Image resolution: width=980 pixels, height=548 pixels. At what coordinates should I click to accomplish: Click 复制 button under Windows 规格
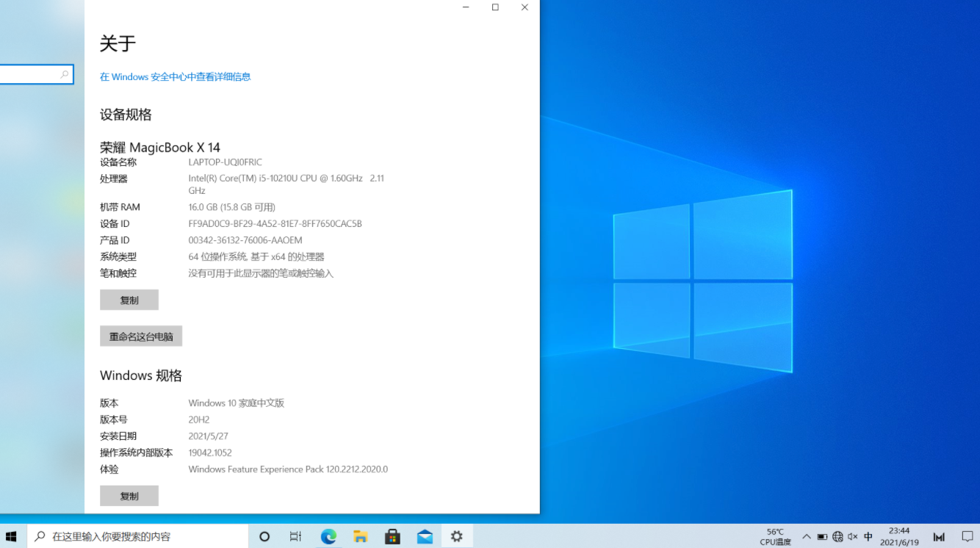click(x=129, y=496)
